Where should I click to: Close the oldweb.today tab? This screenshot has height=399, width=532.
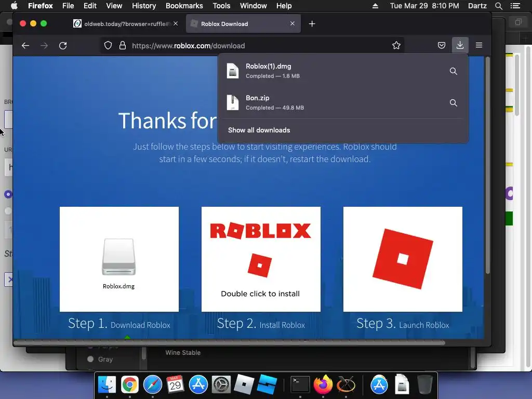coord(176,23)
